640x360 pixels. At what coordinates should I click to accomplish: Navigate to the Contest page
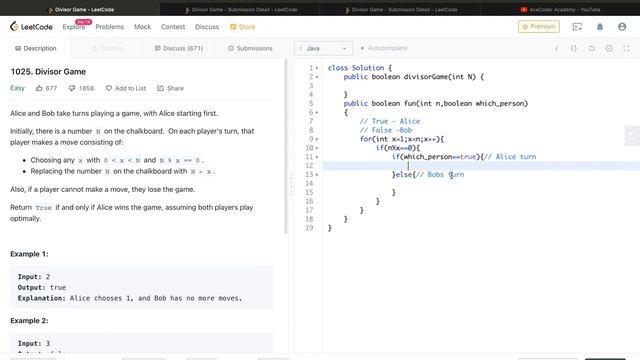(173, 27)
